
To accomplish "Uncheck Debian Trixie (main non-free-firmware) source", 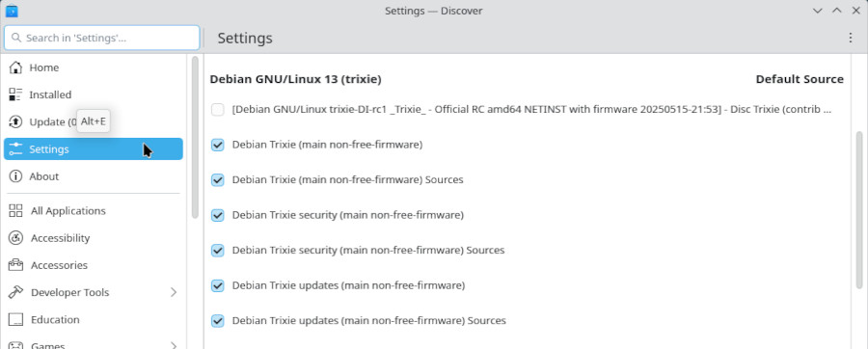I will point(218,145).
